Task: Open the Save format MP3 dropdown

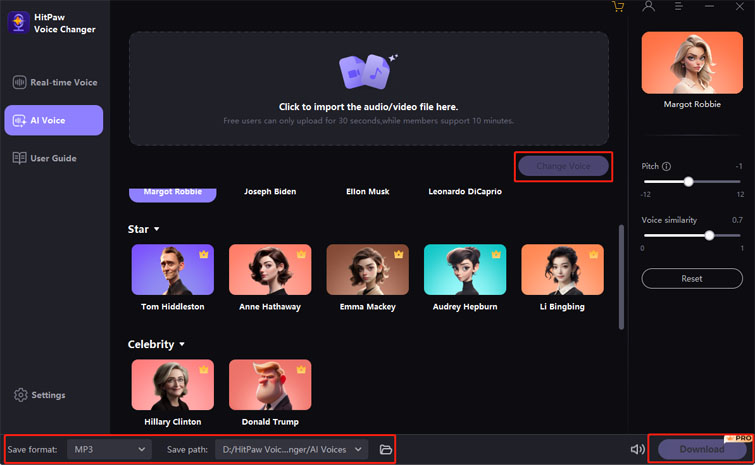Action: click(x=109, y=449)
